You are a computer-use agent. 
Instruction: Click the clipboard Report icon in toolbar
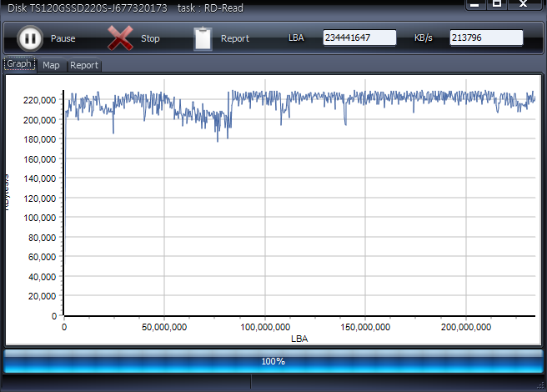coord(203,38)
